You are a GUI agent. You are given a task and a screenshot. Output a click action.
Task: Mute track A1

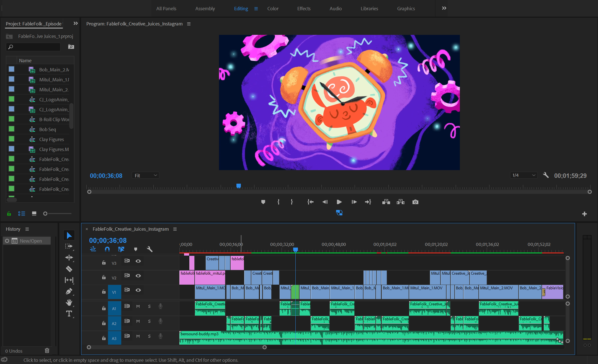[x=138, y=306]
